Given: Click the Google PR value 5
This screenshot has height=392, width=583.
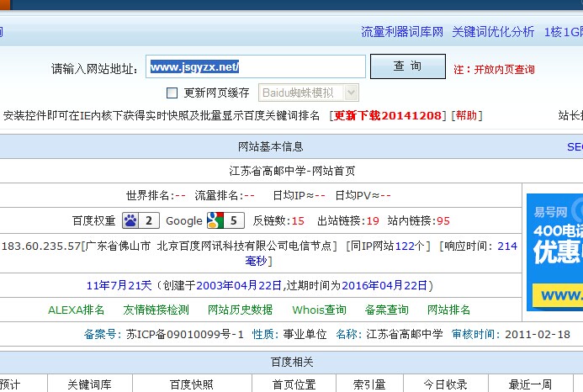Looking at the screenshot, I should [234, 220].
